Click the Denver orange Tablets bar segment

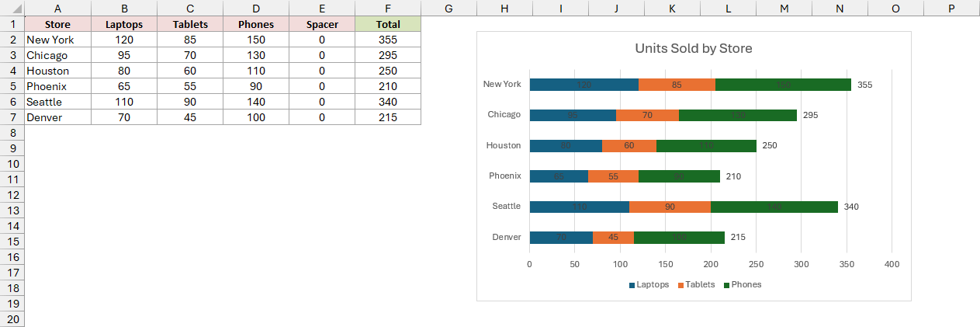pos(614,238)
